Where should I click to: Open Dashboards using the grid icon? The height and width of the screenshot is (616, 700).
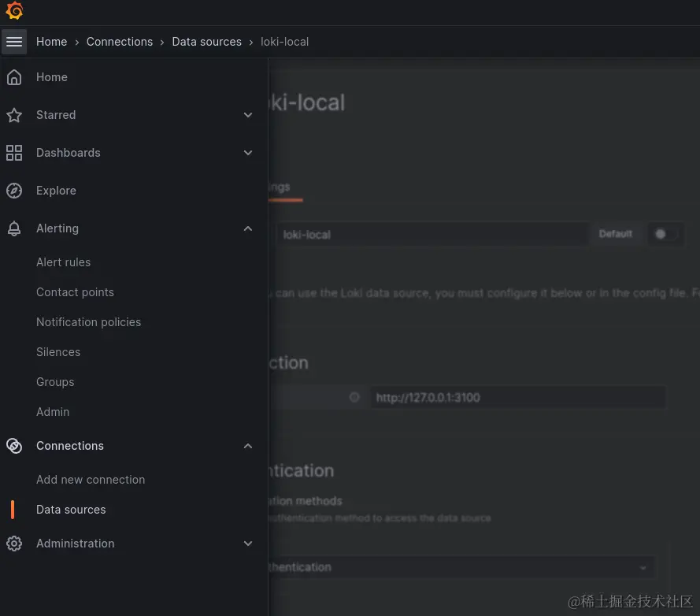(x=14, y=152)
